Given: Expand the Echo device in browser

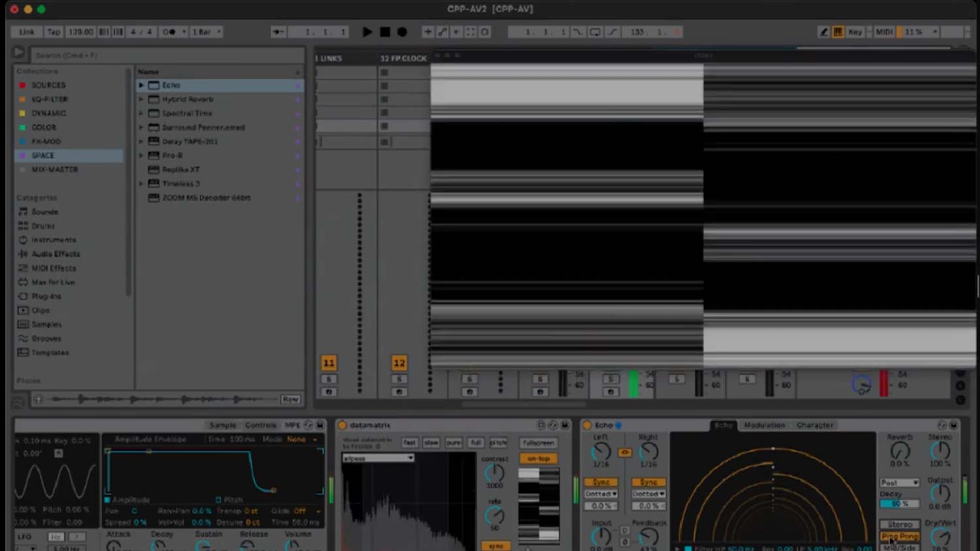Looking at the screenshot, I should (x=141, y=85).
